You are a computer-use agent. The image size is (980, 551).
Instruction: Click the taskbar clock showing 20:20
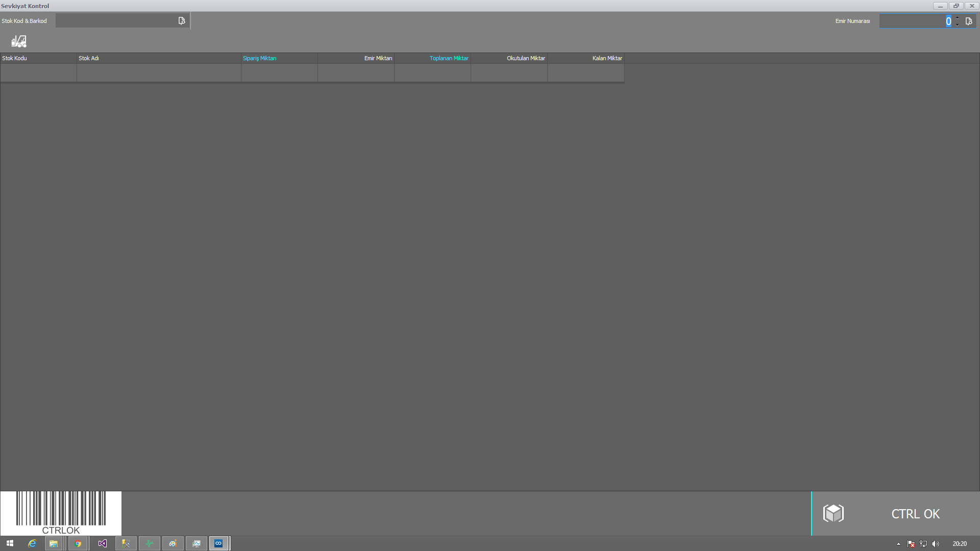point(960,544)
